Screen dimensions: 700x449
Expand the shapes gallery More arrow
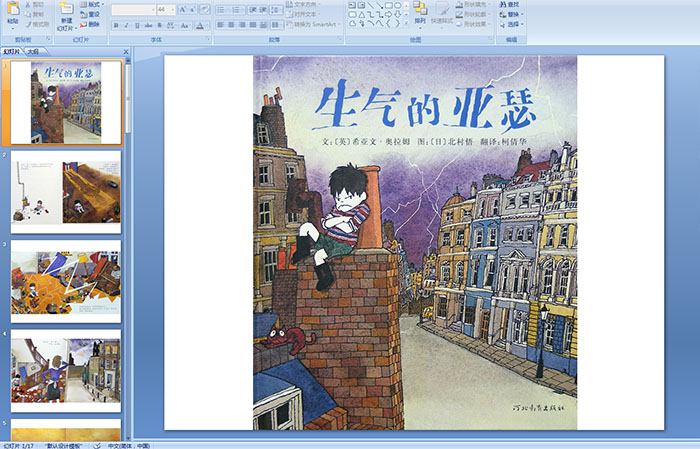pos(406,23)
